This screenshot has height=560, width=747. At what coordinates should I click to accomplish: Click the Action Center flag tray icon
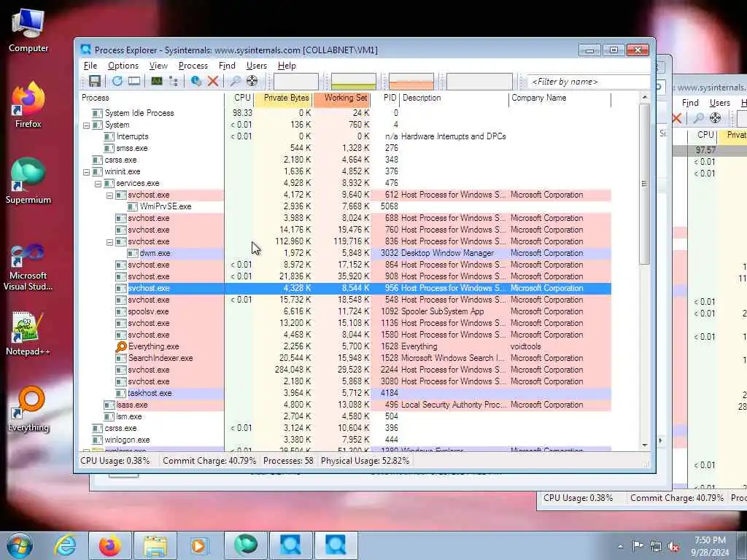[638, 546]
